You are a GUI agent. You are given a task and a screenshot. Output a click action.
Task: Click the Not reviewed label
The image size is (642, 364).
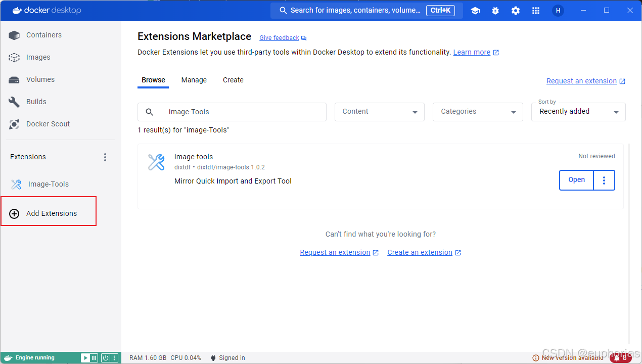pos(597,156)
